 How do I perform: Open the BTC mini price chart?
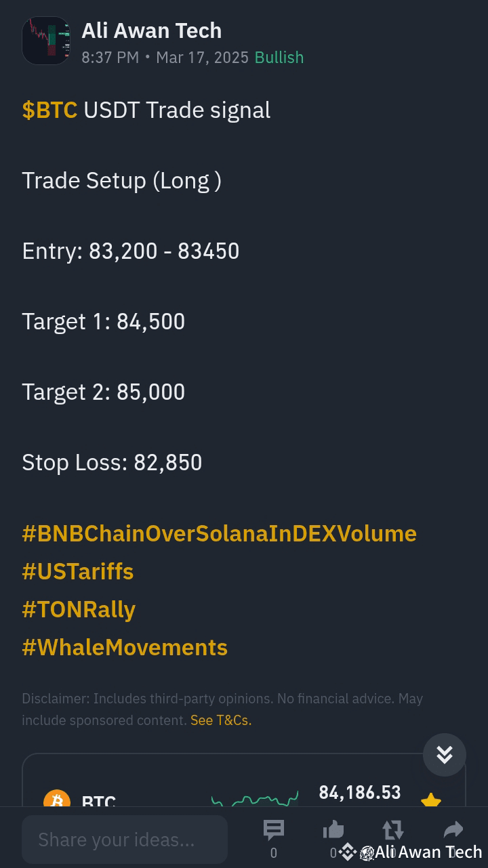(x=255, y=800)
